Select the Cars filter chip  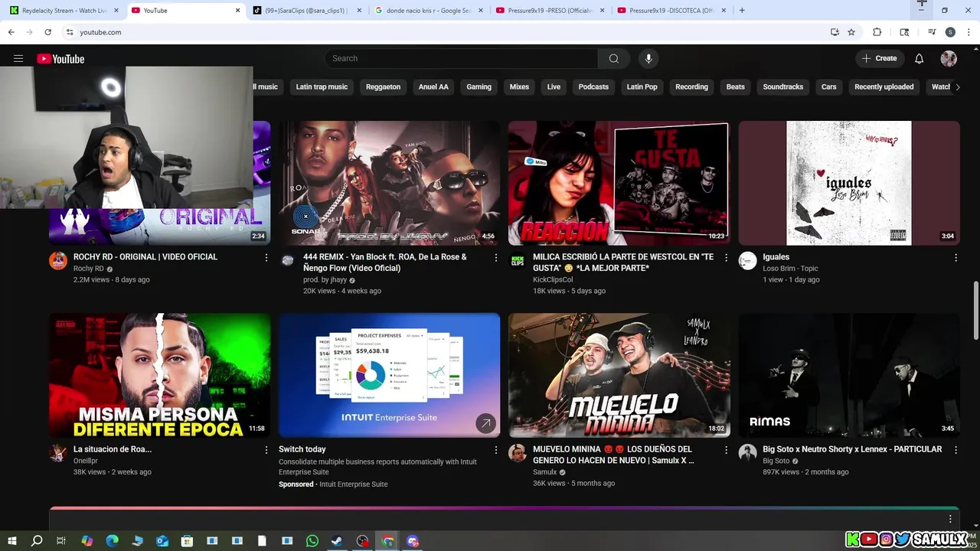click(x=829, y=87)
